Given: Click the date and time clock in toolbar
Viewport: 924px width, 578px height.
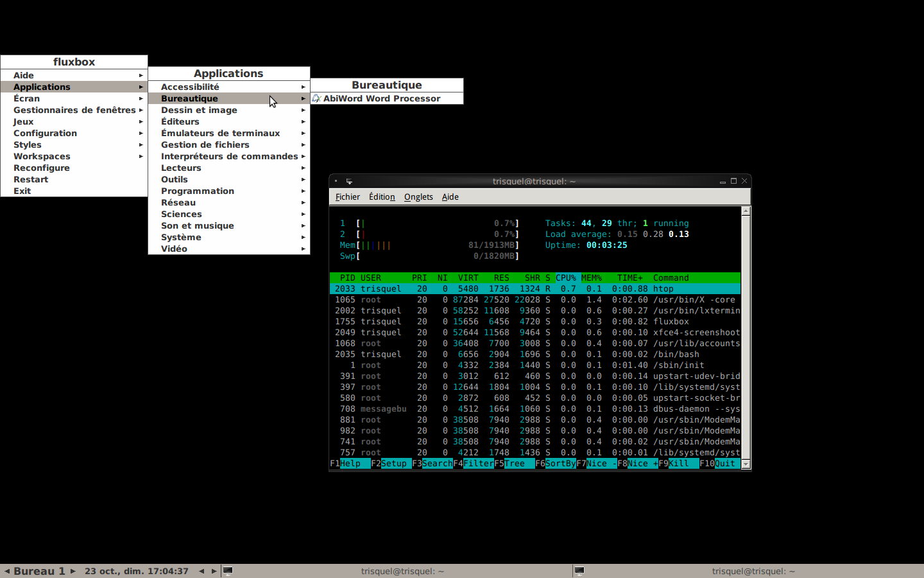Looking at the screenshot, I should pyautogui.click(x=137, y=571).
